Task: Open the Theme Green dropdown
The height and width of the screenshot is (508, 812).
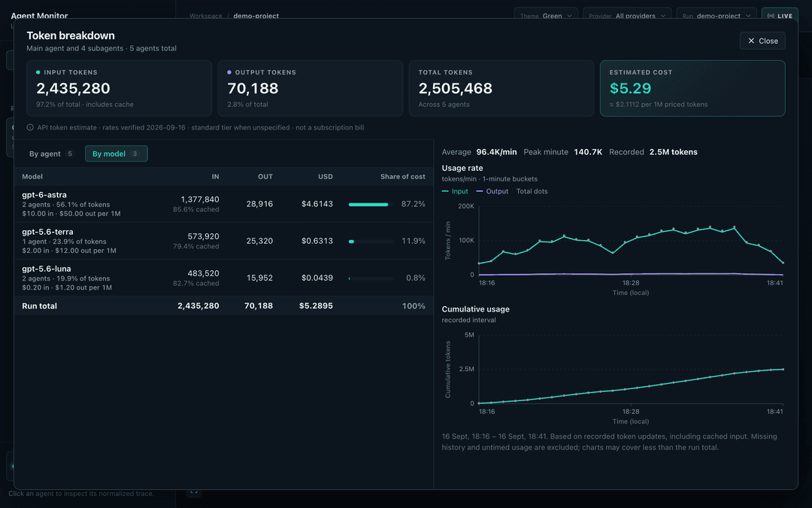Action: tap(546, 16)
